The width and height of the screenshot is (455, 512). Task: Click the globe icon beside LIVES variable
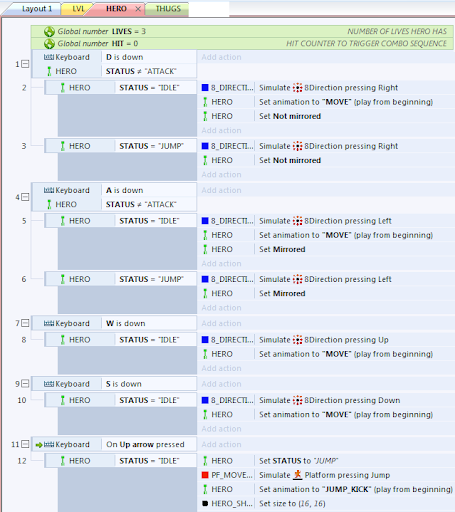(49, 32)
